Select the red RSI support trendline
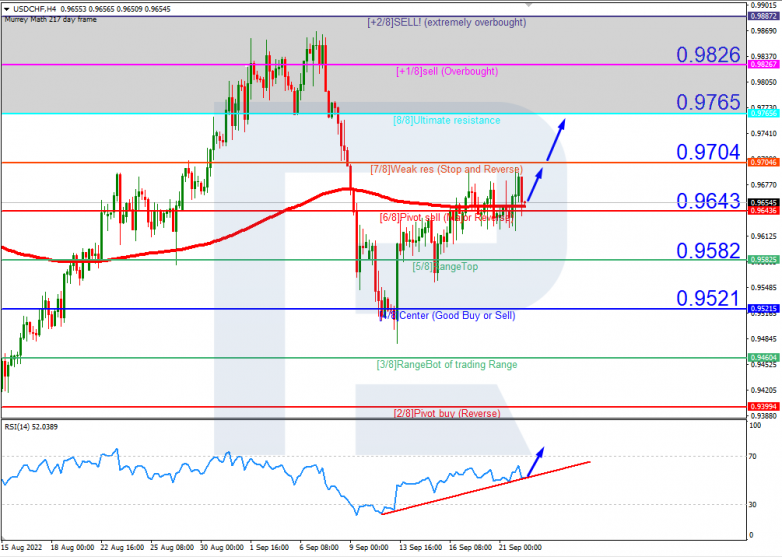 point(486,487)
